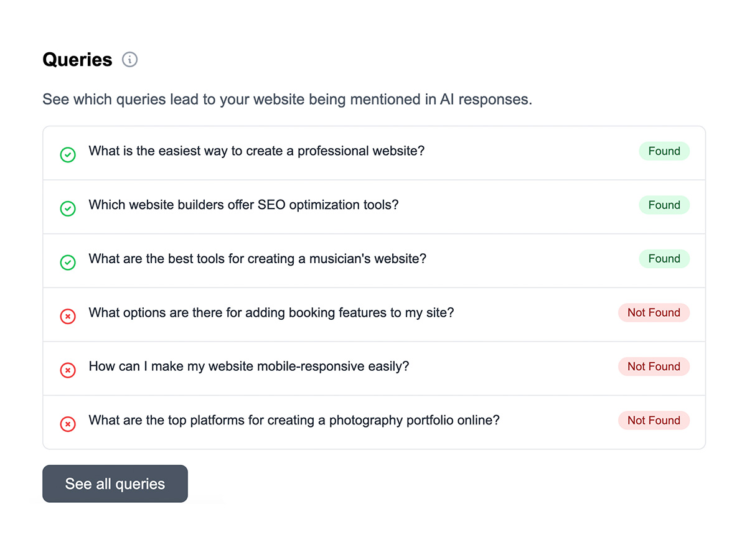This screenshot has width=747, height=560.
Task: Select the Not Found badge on the last query
Action: click(654, 420)
